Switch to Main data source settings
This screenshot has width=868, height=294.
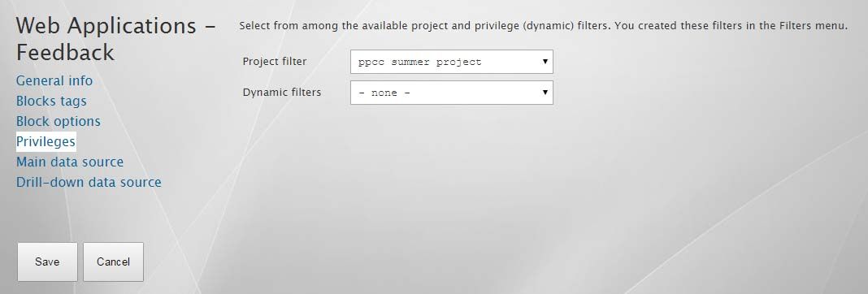coord(70,162)
